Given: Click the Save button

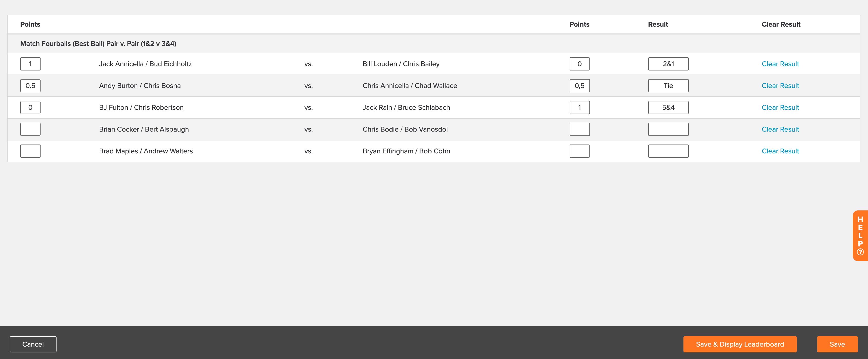Looking at the screenshot, I should click(837, 344).
